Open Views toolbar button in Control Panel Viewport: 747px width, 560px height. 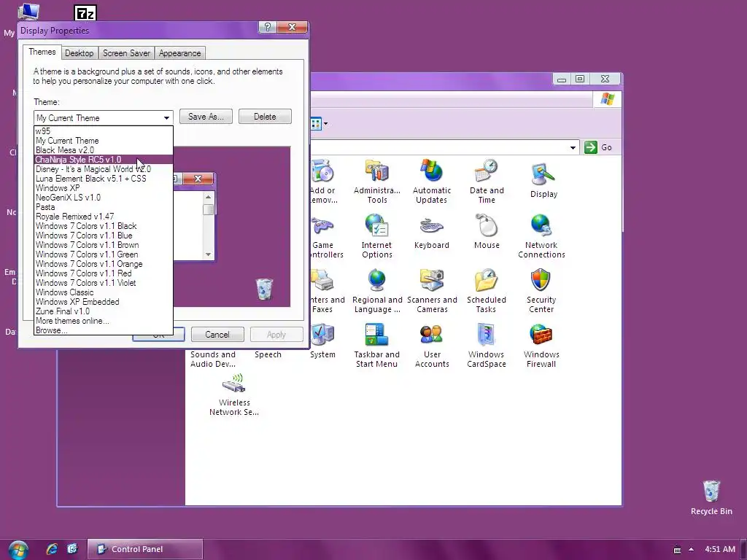[x=319, y=124]
